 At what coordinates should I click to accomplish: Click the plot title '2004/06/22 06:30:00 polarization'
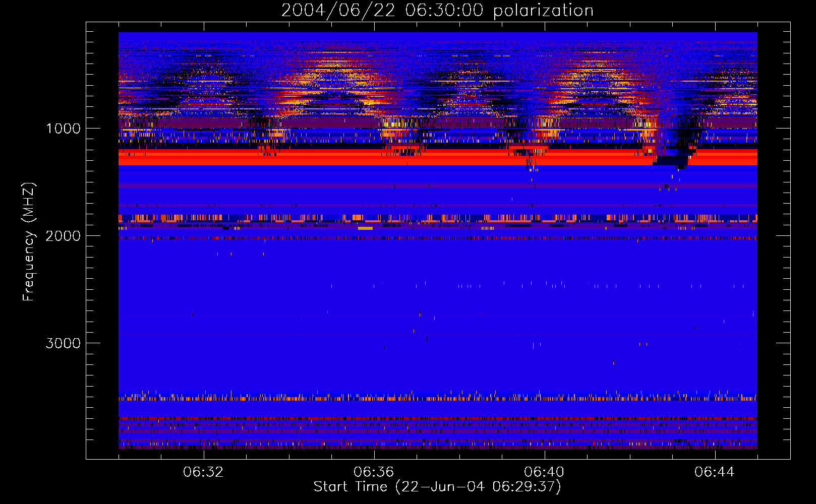(437, 10)
